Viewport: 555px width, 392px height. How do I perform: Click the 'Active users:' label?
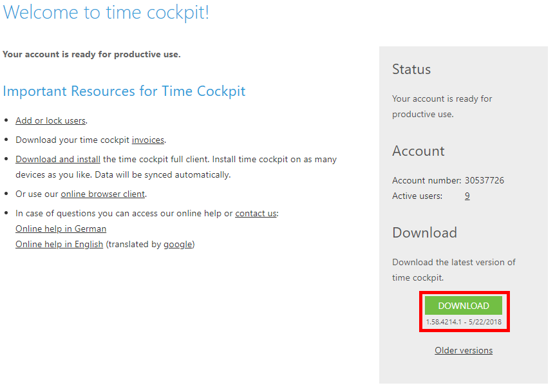(x=417, y=196)
